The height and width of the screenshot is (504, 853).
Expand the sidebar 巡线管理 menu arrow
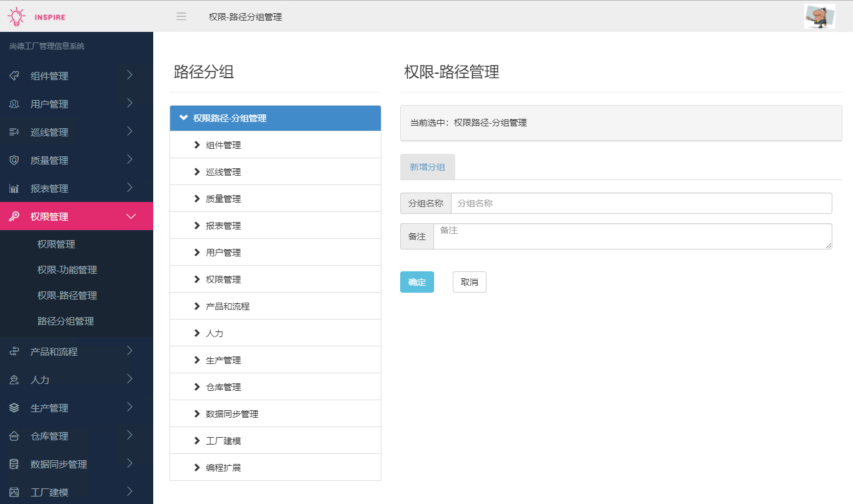[x=129, y=131]
